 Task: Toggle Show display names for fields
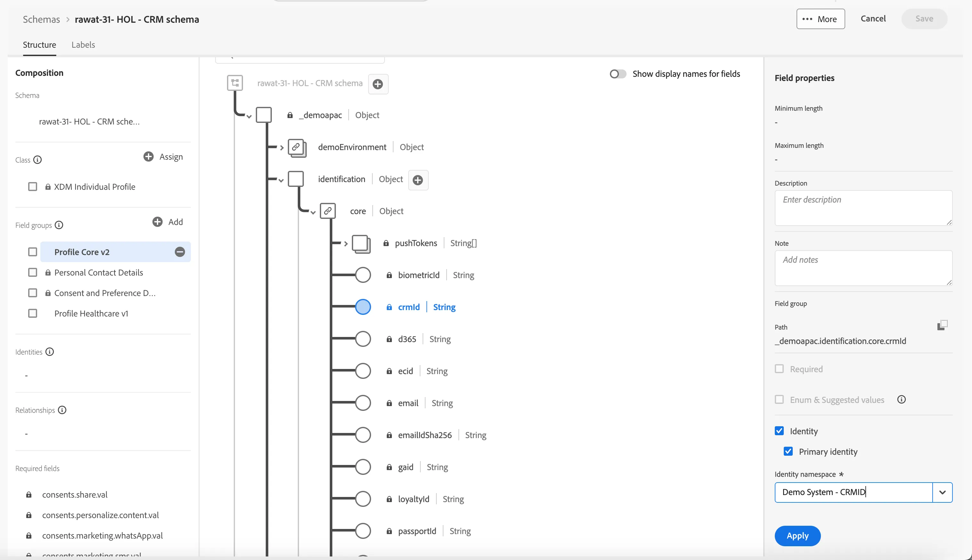618,74
